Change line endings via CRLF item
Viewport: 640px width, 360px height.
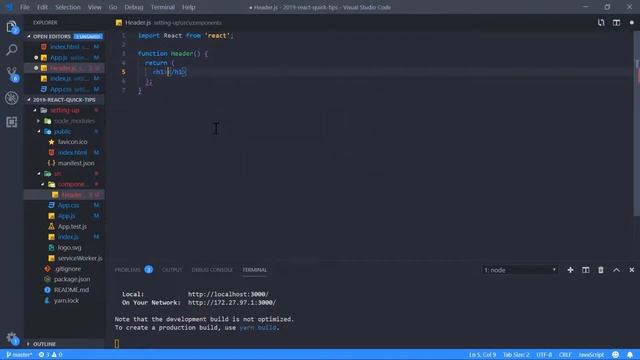pos(565,355)
